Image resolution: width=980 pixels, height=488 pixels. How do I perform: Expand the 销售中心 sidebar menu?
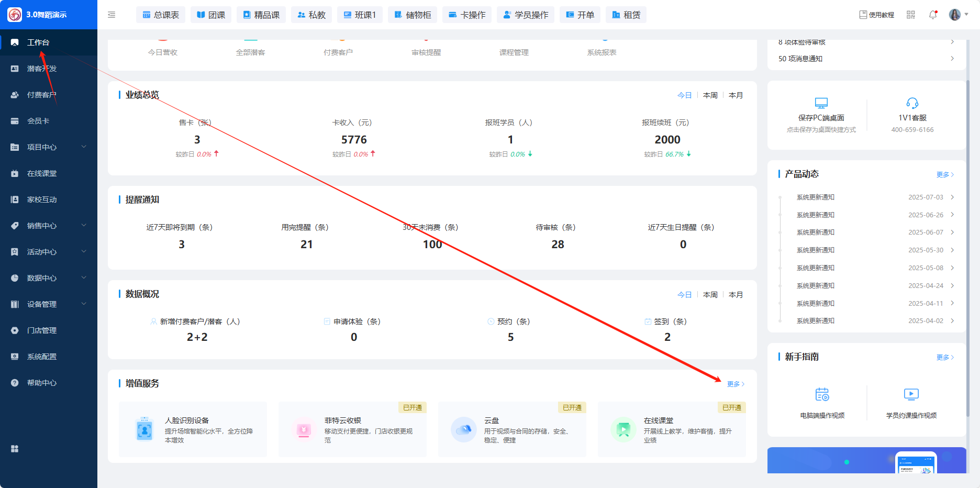[48, 226]
